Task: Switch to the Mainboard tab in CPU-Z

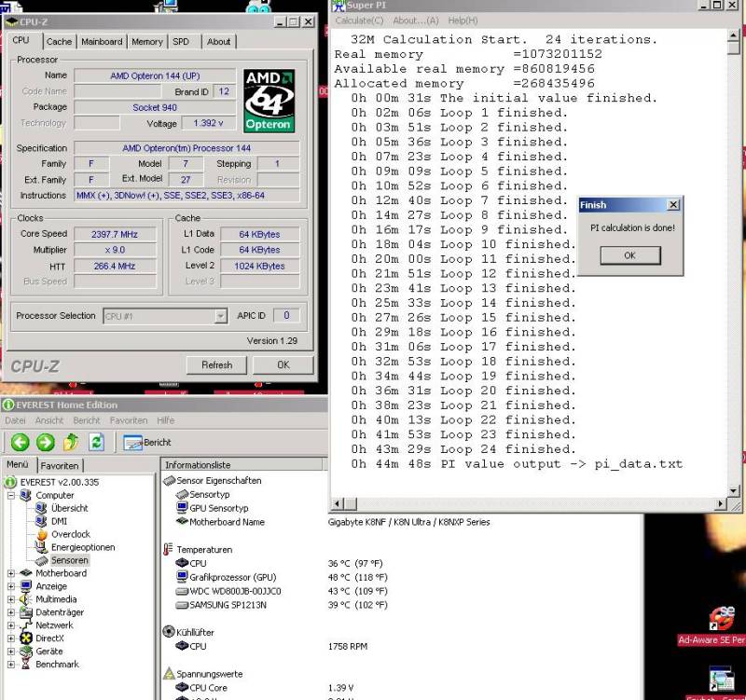Action: (x=102, y=42)
